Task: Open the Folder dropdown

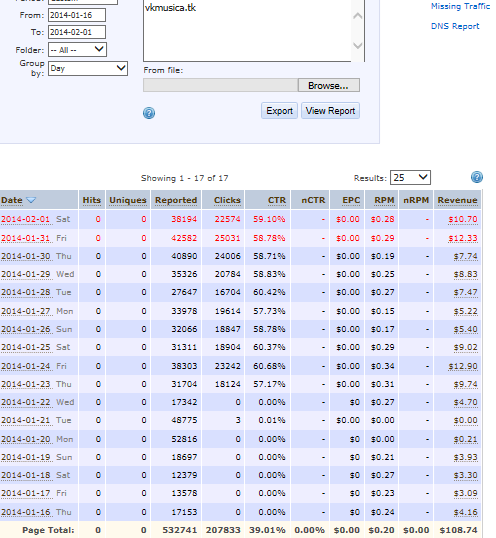Action: pyautogui.click(x=77, y=50)
